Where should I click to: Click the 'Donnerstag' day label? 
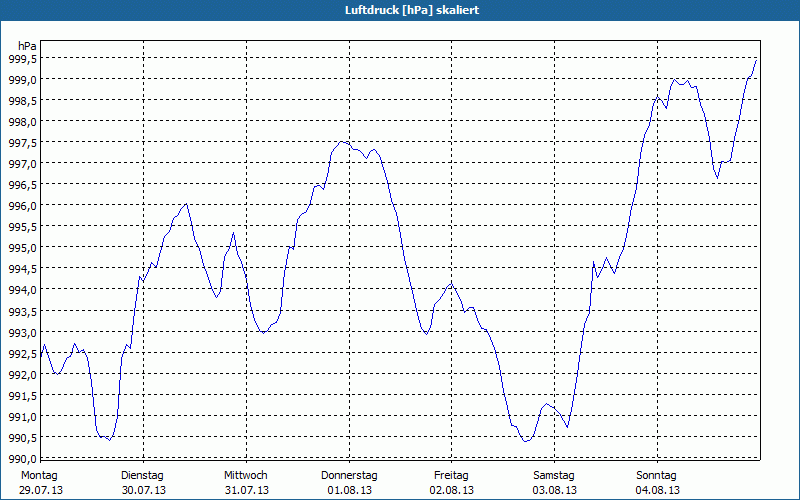coord(349,476)
